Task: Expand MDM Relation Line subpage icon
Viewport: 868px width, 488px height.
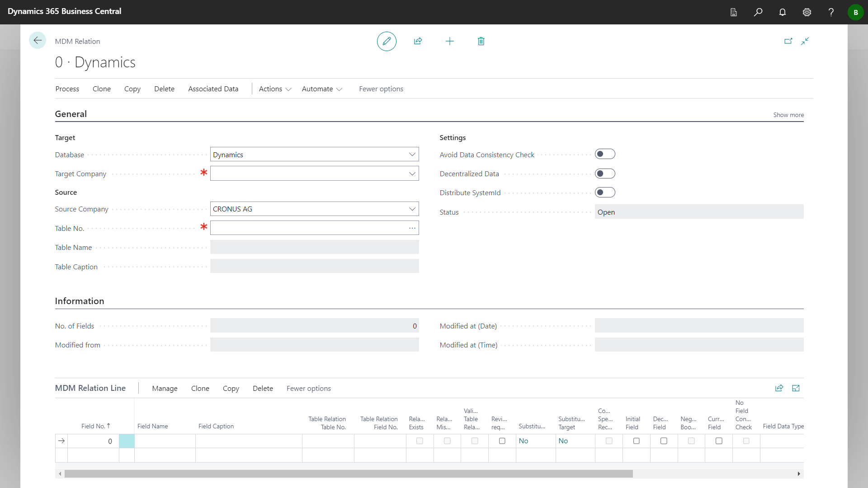Action: tap(796, 388)
